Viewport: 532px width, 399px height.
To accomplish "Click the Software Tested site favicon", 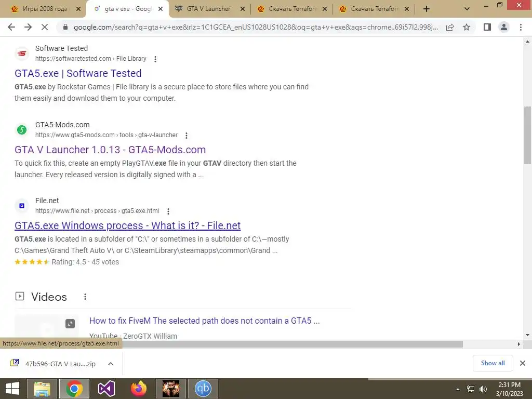I will click(x=22, y=54).
